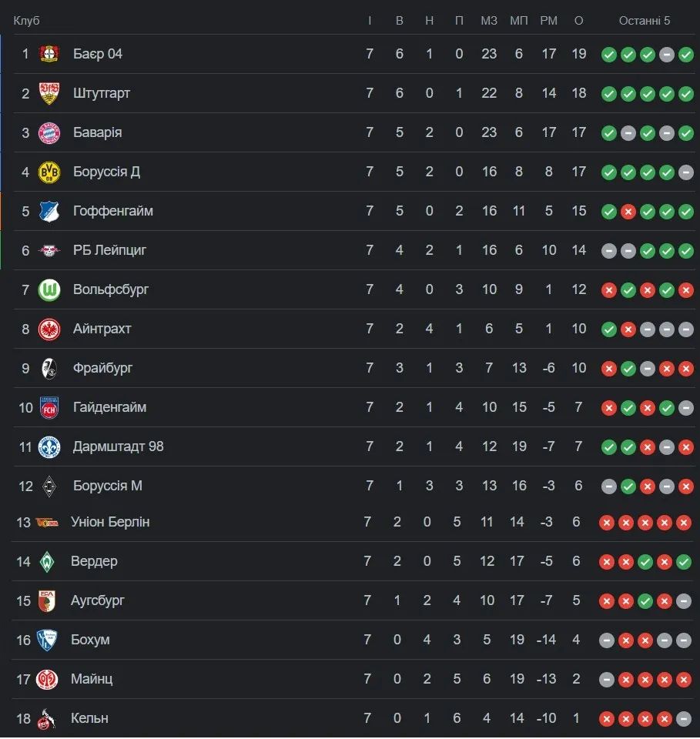Click the Останні 5 column header
Screen dimensions: 700x739
point(645,21)
